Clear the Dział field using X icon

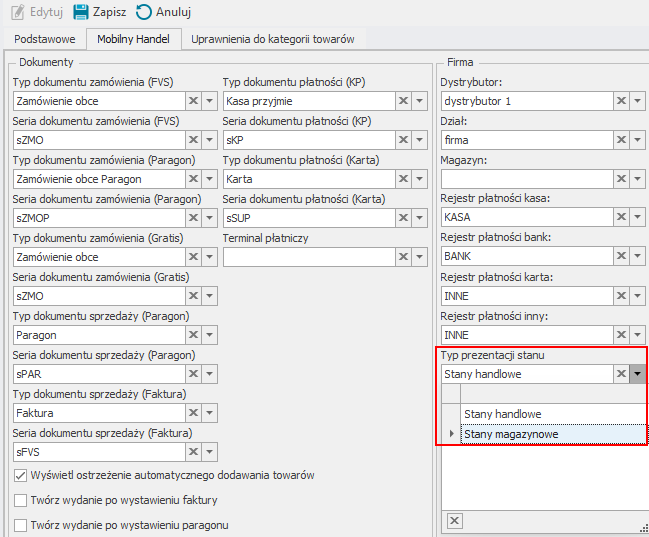point(620,140)
